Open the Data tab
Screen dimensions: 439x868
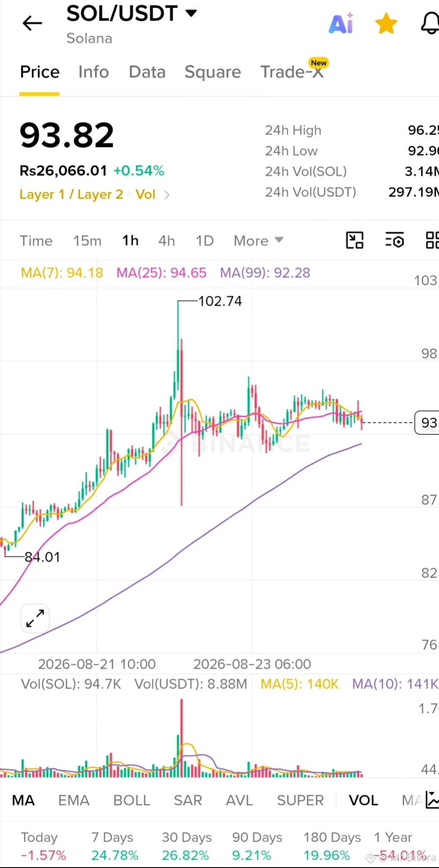point(147,72)
